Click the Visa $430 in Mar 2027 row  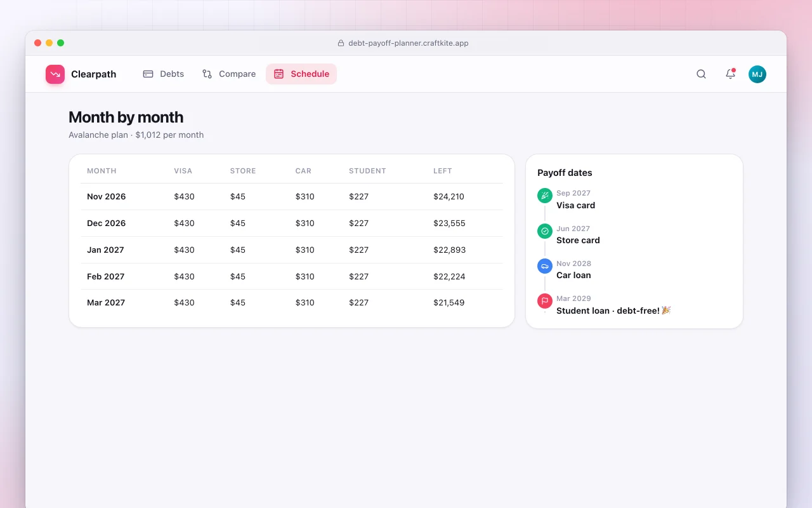point(185,303)
